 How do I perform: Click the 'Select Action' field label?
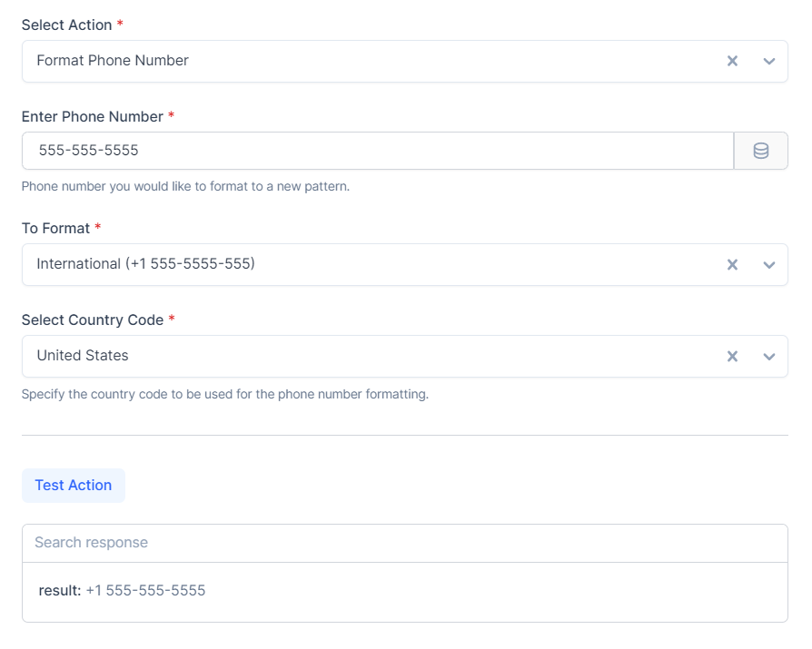point(66,25)
